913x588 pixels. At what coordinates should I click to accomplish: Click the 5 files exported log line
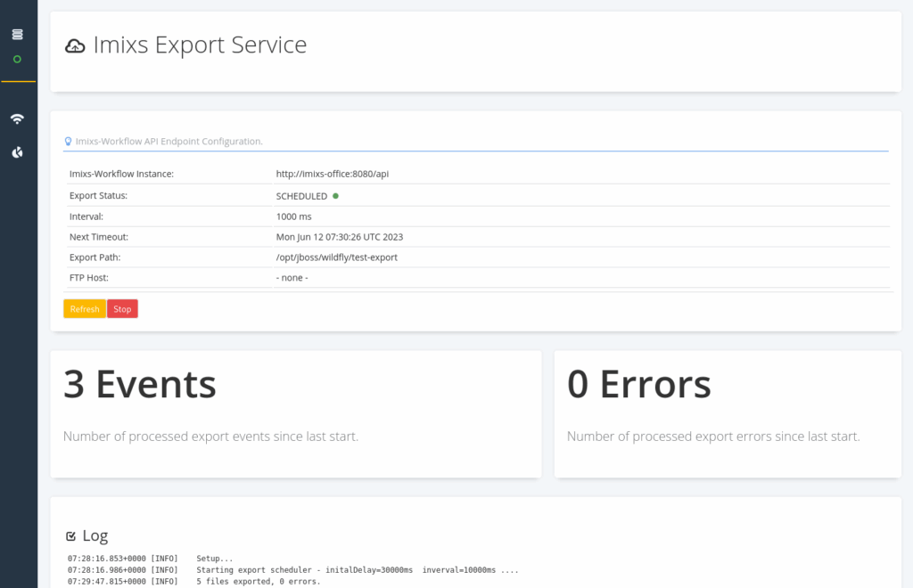coord(193,582)
